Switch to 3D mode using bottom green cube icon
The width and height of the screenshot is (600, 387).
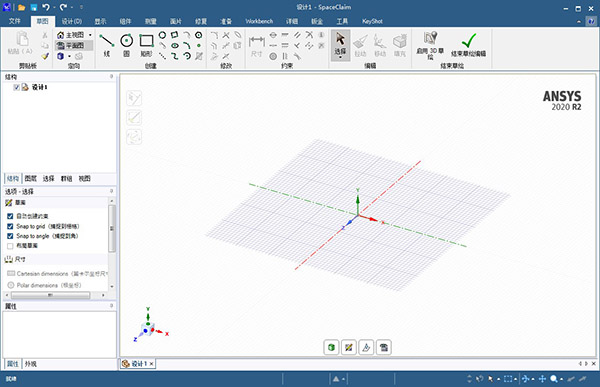coord(331,347)
